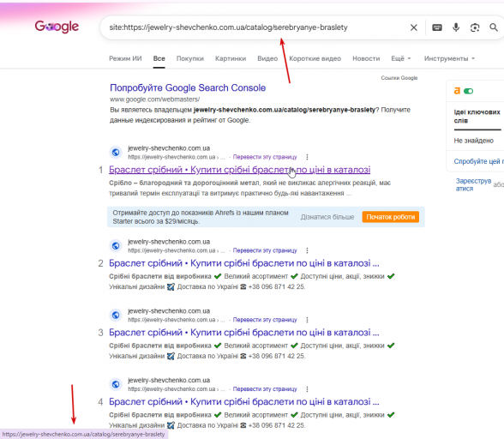Click Ссылки Google label
Image resolution: width=504 pixels, height=439 pixels.
(399, 78)
